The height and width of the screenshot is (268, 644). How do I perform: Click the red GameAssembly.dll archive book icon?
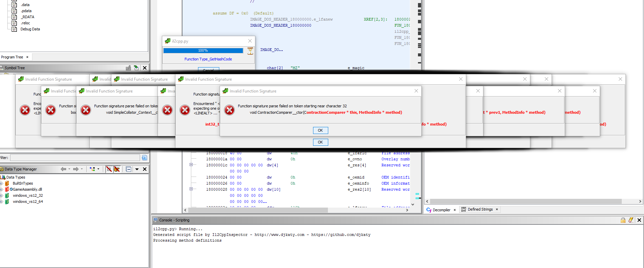pos(7,189)
